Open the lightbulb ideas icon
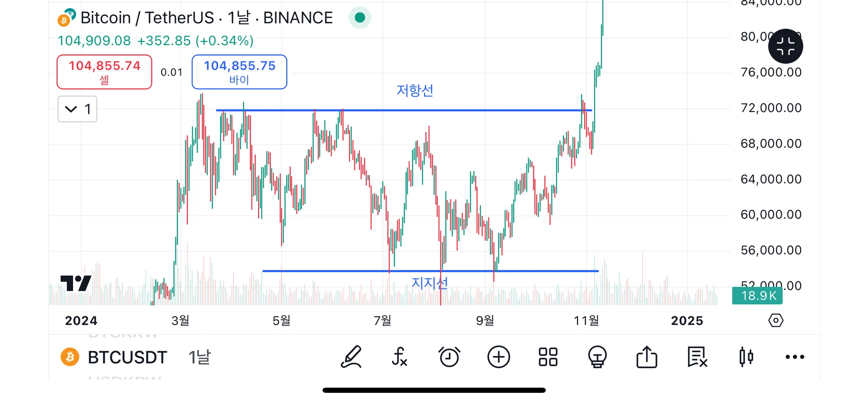 [x=597, y=357]
